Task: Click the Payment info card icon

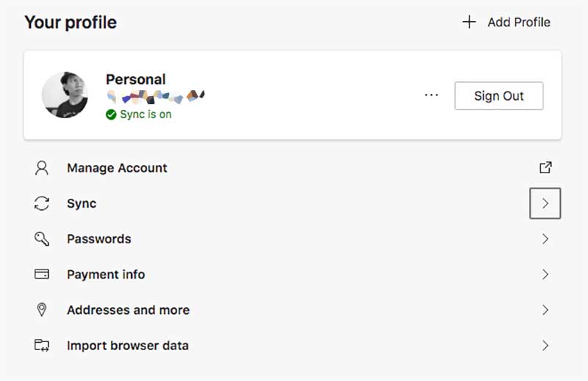Action: [x=42, y=275]
